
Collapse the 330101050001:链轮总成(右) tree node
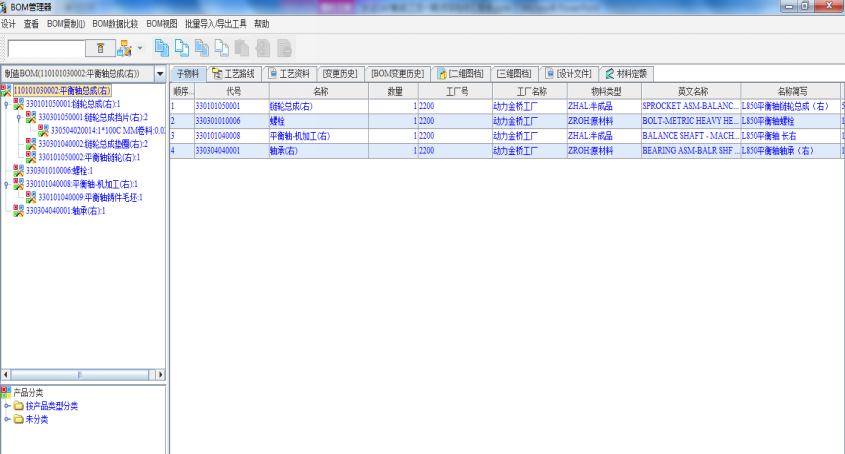coord(6,104)
